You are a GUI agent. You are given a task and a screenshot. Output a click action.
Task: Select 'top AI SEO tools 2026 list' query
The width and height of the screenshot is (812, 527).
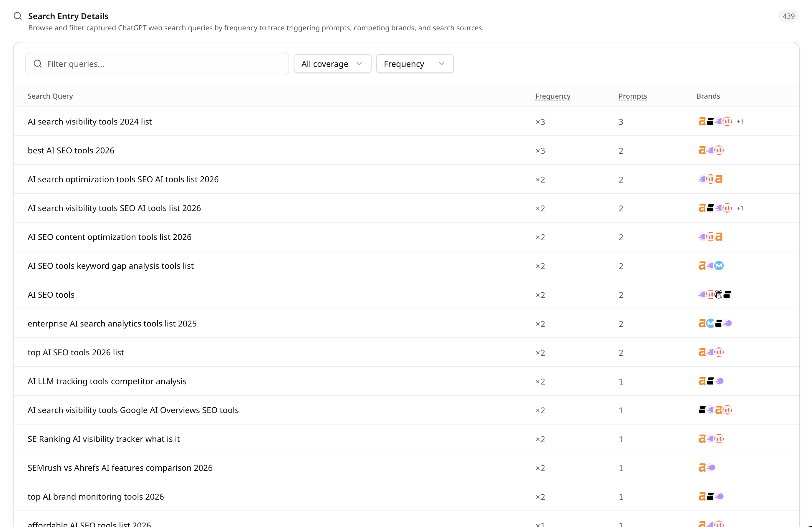click(x=76, y=352)
